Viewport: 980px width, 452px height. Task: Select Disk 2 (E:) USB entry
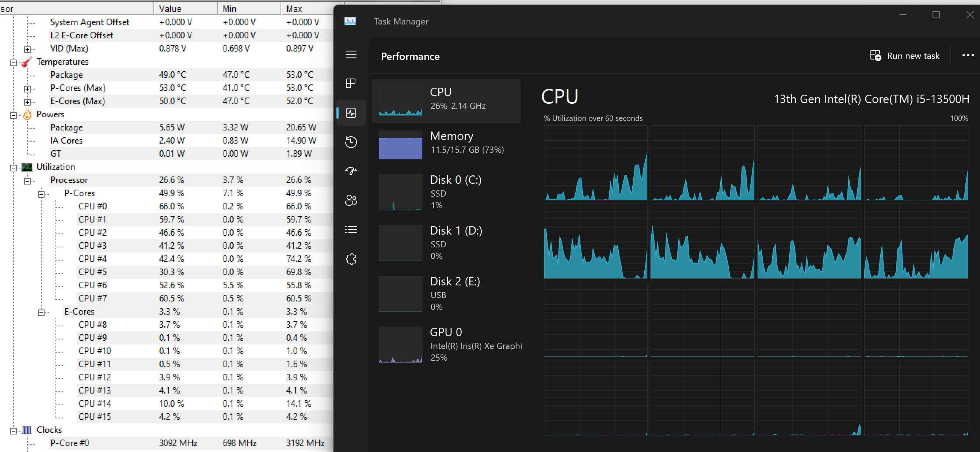446,294
